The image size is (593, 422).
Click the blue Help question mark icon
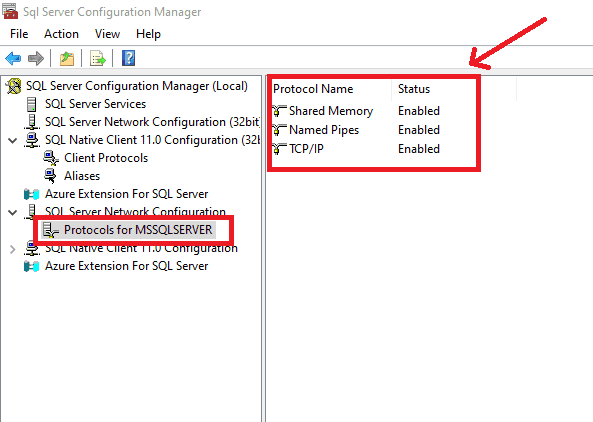pyautogui.click(x=129, y=58)
